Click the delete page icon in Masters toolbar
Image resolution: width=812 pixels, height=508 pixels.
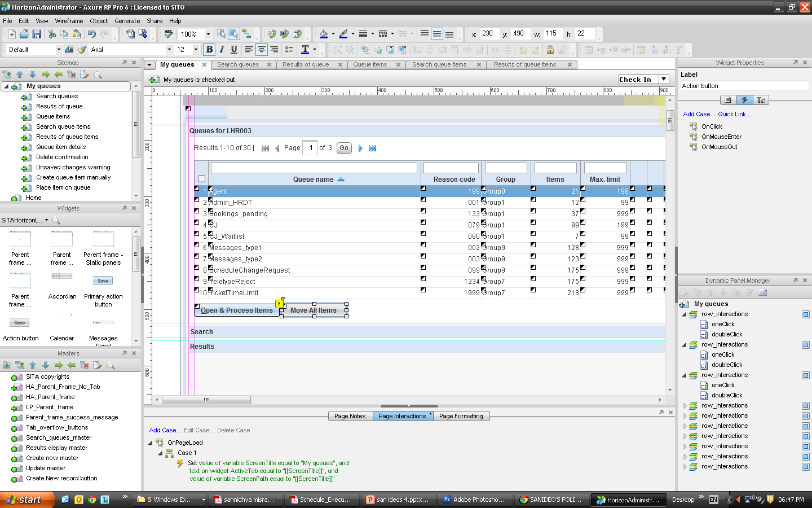pos(85,365)
